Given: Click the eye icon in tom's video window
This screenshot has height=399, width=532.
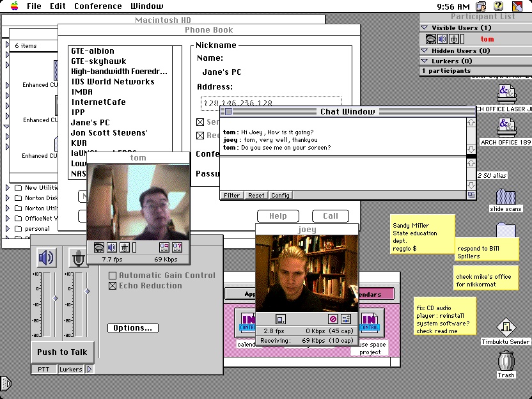Looking at the screenshot, I should [x=99, y=247].
